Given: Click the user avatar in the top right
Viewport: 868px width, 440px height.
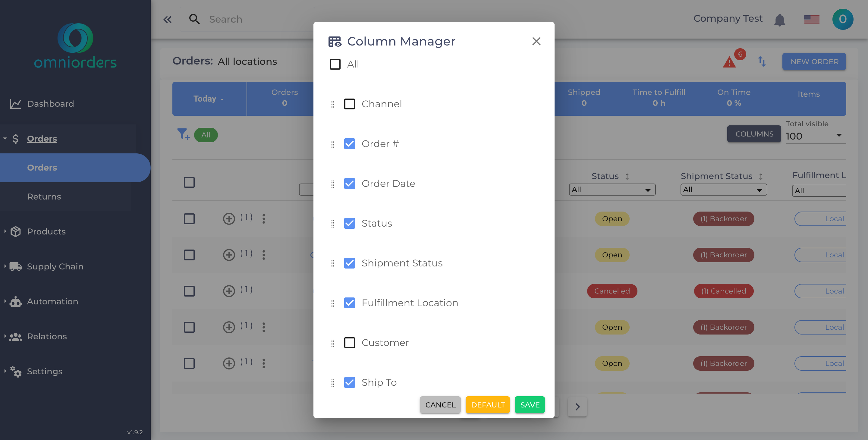Looking at the screenshot, I should [x=843, y=19].
